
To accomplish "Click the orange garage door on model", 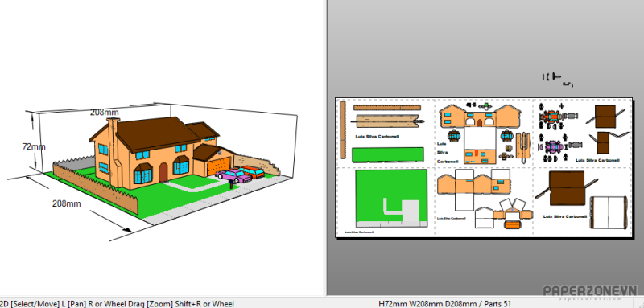I will (219, 166).
